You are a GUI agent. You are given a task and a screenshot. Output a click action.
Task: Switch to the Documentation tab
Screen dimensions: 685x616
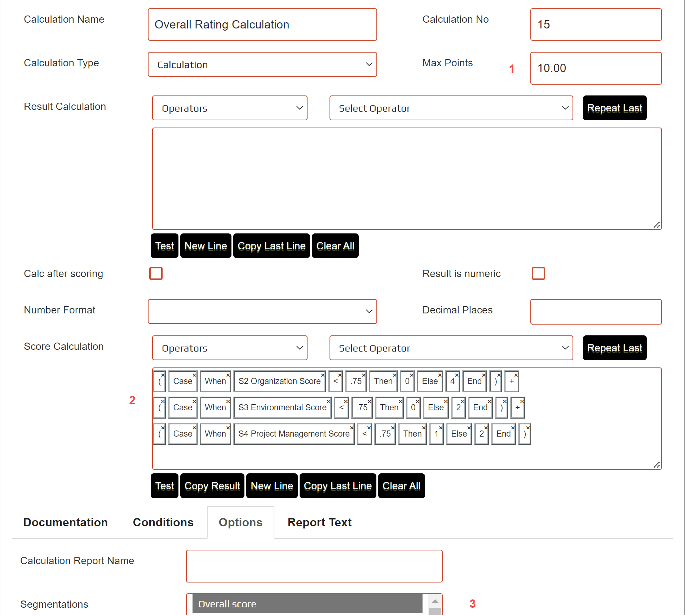point(65,522)
